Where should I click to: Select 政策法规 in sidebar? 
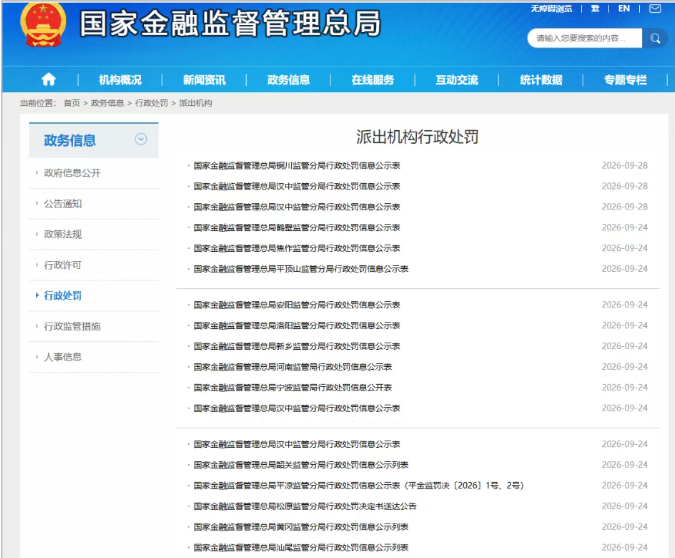(x=63, y=234)
